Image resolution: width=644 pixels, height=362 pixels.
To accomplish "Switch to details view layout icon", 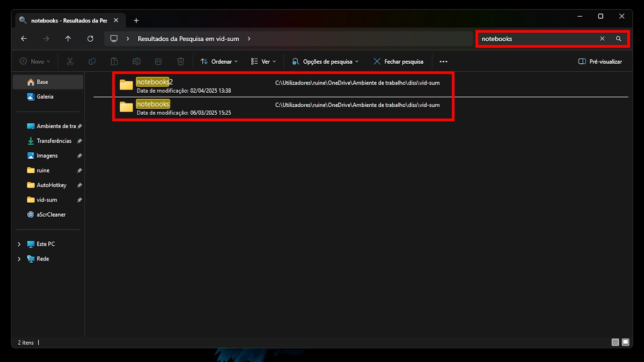I will (615, 342).
